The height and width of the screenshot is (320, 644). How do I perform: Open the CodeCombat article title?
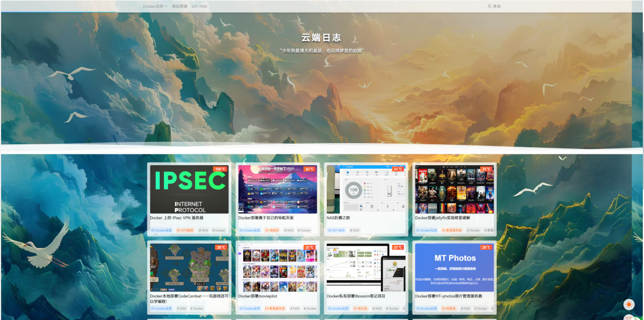190,299
